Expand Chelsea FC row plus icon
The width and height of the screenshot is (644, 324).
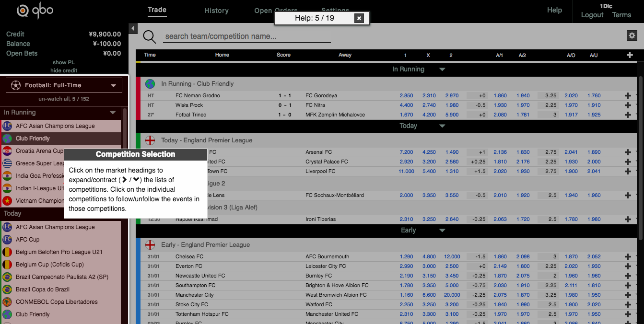coord(628,257)
